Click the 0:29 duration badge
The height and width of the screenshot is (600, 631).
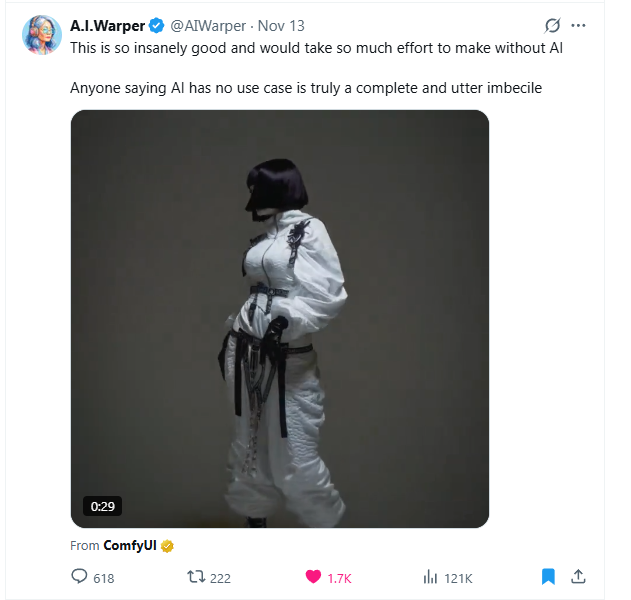click(x=103, y=506)
